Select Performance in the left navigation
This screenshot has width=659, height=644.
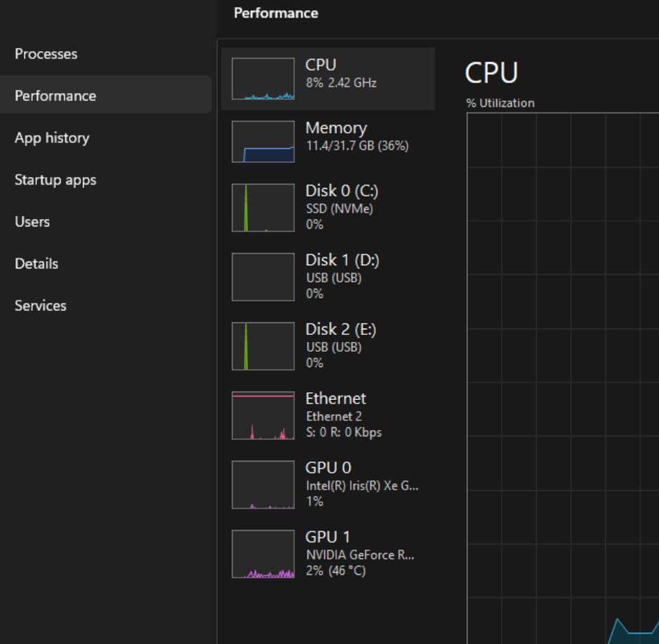55,96
